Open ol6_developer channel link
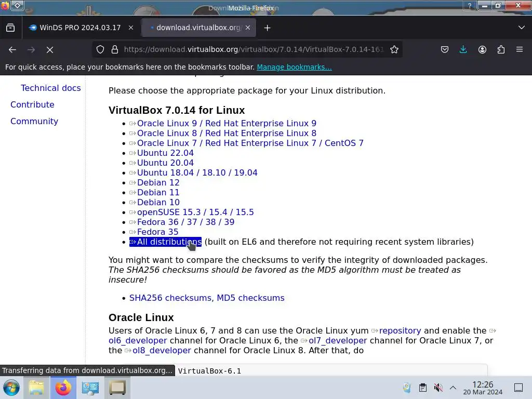The image size is (532, 399). 138,341
